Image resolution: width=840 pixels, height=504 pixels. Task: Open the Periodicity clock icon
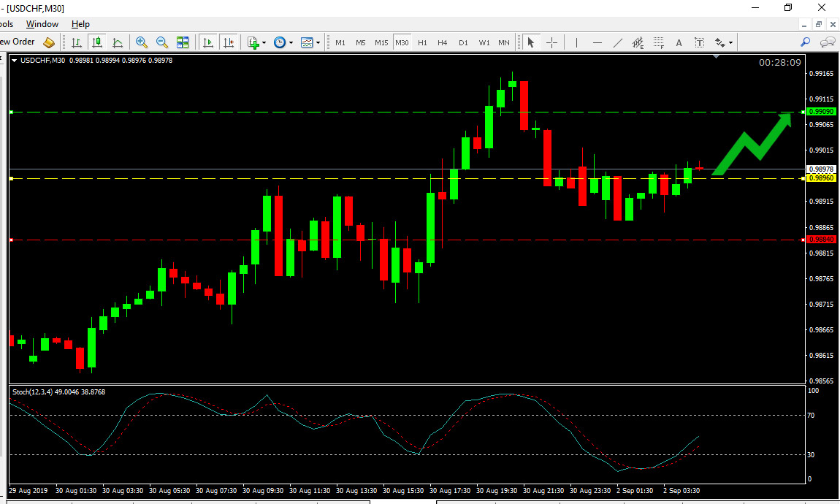click(x=280, y=42)
